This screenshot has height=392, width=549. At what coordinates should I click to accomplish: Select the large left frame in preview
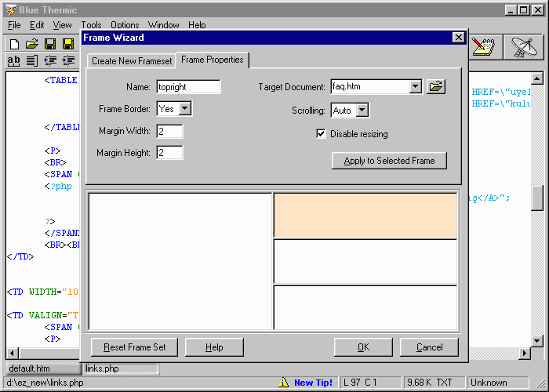180,261
